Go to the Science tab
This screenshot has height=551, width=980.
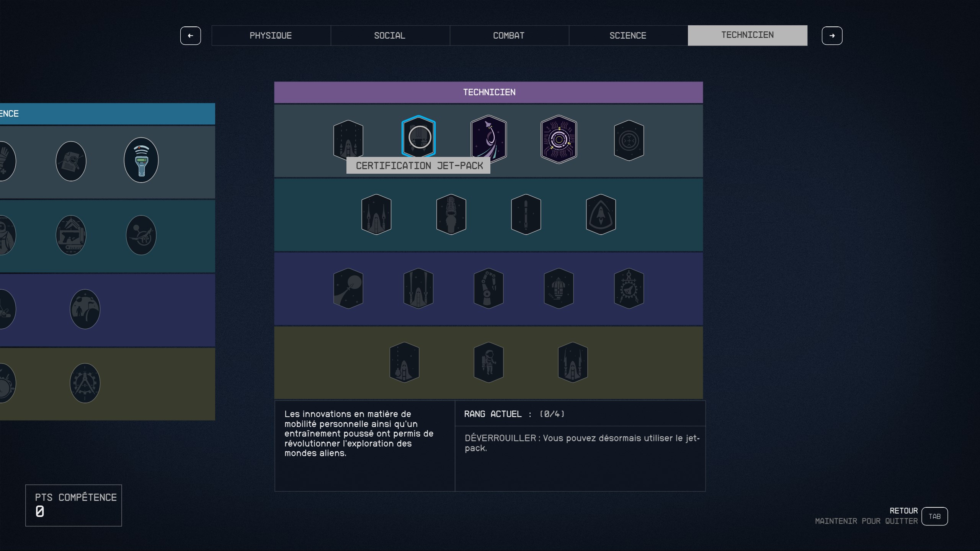(628, 36)
